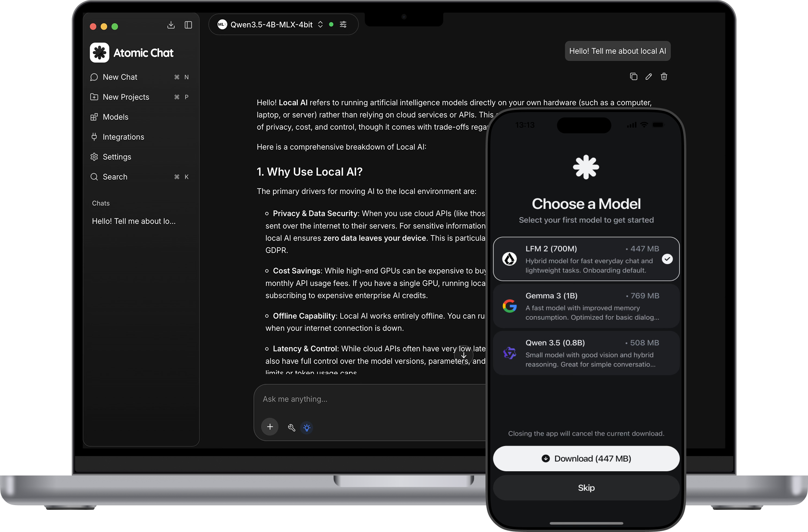
Task: Click the phone home indicator bar
Action: point(586,523)
